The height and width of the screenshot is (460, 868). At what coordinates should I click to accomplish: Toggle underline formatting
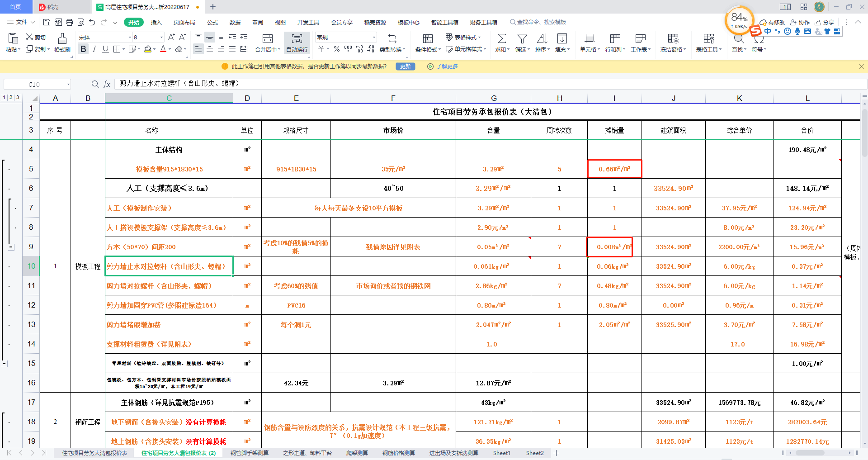(x=105, y=49)
